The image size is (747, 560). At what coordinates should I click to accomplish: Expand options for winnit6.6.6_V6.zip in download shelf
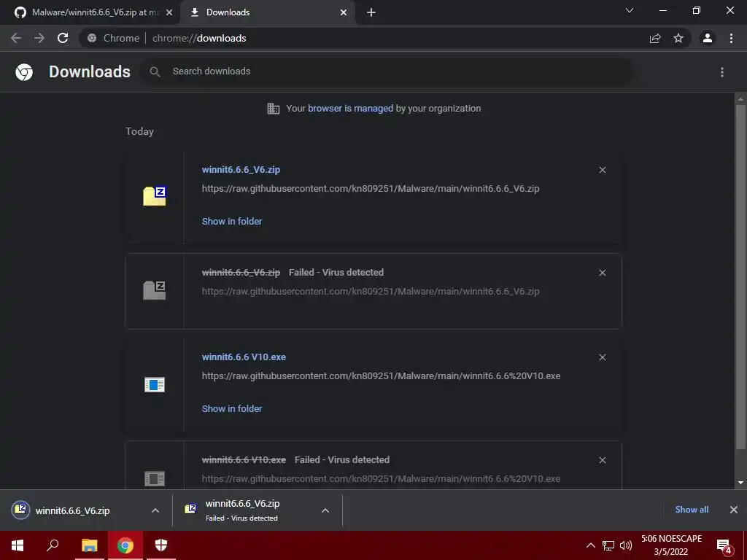pos(155,510)
